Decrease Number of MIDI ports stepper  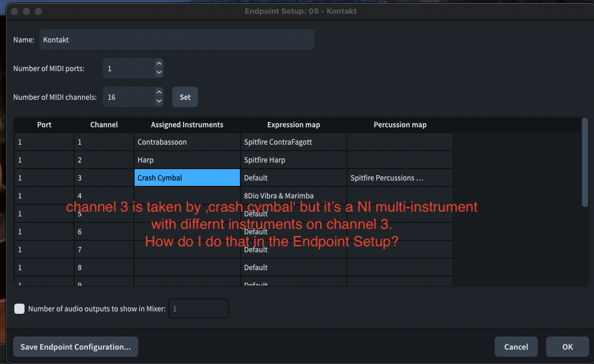(x=159, y=72)
